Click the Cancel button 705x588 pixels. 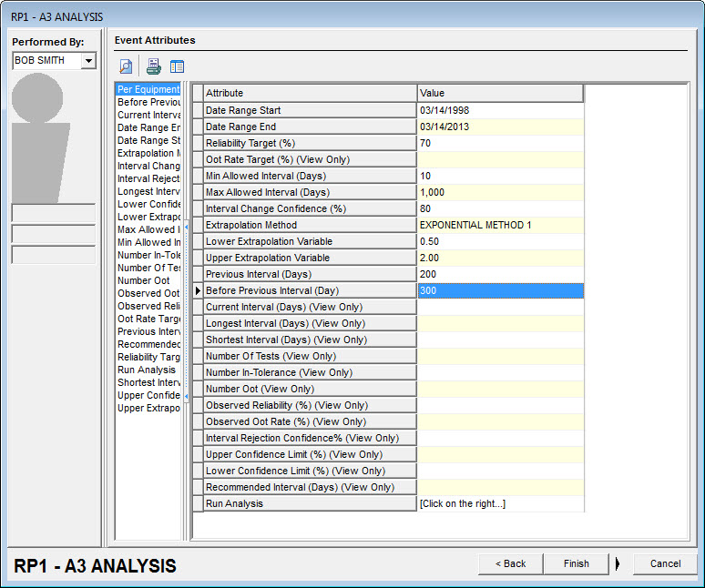click(665, 563)
